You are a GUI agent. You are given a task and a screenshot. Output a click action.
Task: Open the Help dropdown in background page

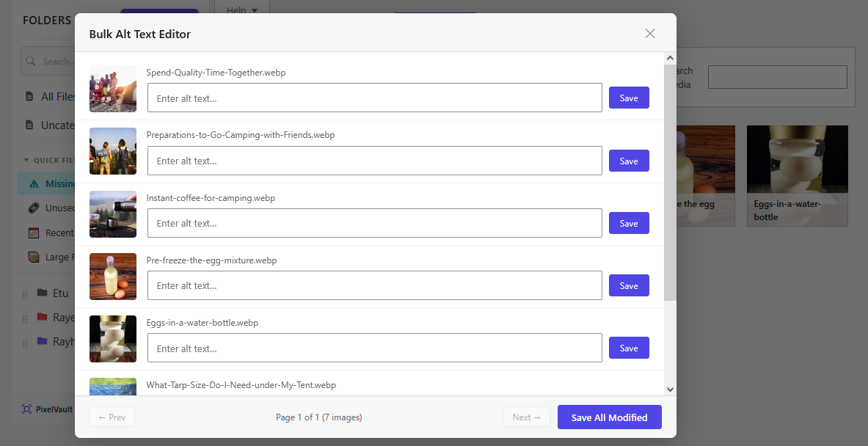(x=242, y=10)
